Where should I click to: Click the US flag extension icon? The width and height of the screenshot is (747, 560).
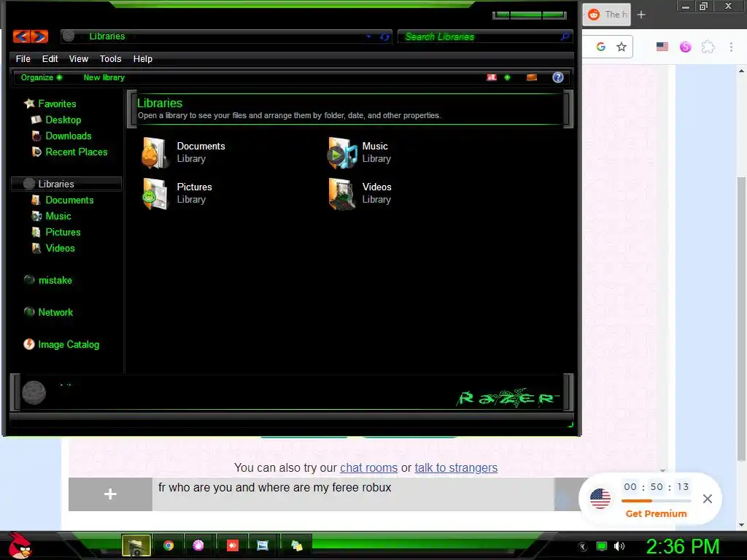tap(662, 47)
